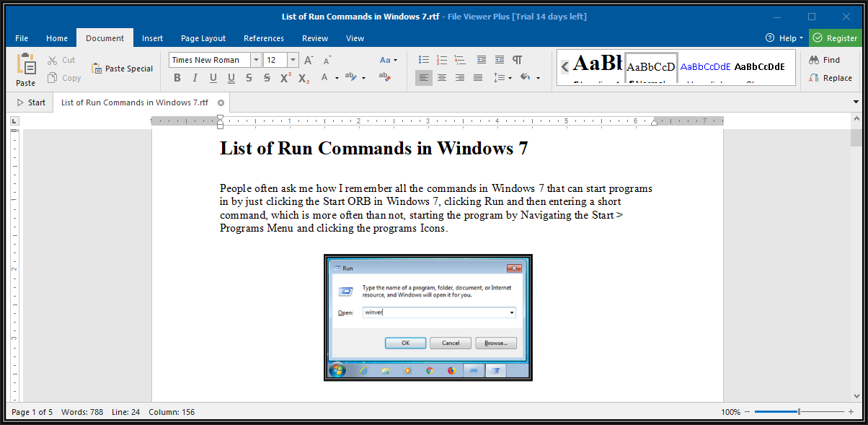Toggle double strikethrough formatting
The height and width of the screenshot is (425, 868).
coord(267,78)
